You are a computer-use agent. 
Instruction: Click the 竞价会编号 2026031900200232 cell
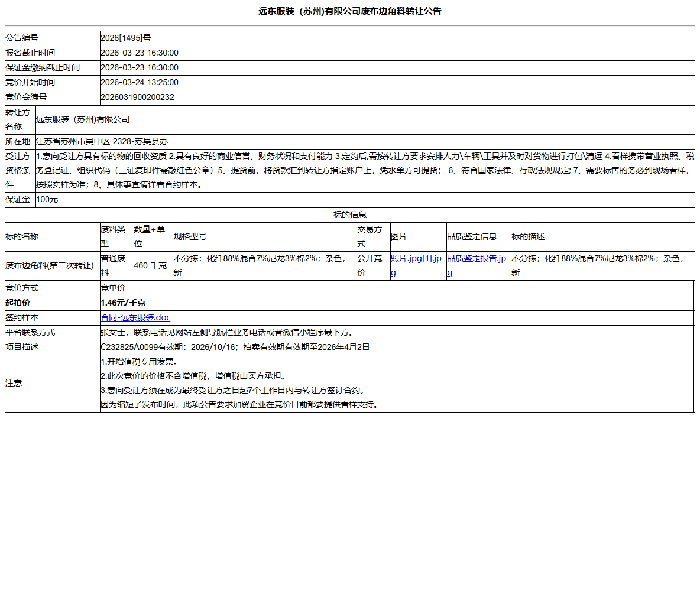(x=139, y=97)
